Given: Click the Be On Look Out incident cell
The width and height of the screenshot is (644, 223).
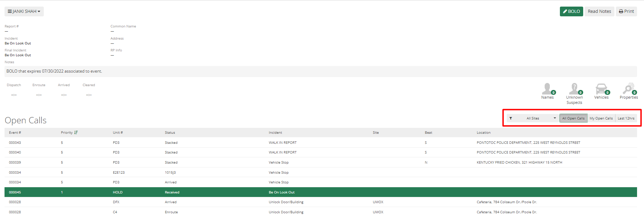Looking at the screenshot, I should (x=282, y=192).
